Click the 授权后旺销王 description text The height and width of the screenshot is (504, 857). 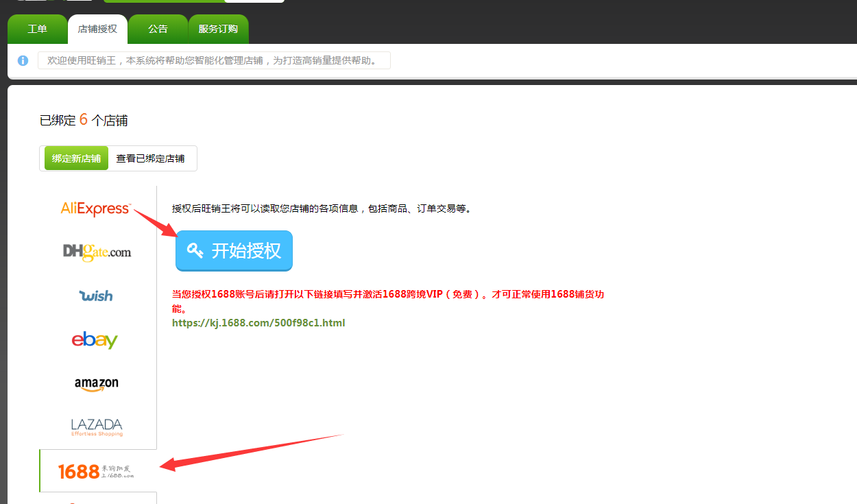click(322, 208)
